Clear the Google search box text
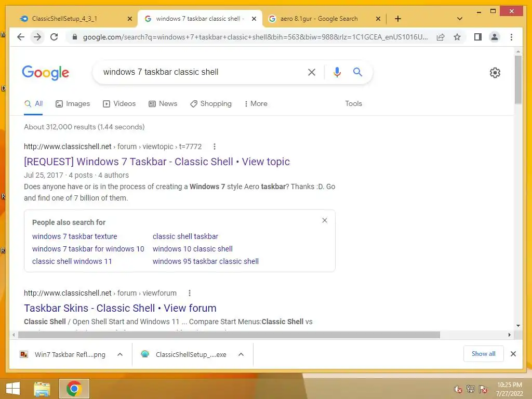 312,72
